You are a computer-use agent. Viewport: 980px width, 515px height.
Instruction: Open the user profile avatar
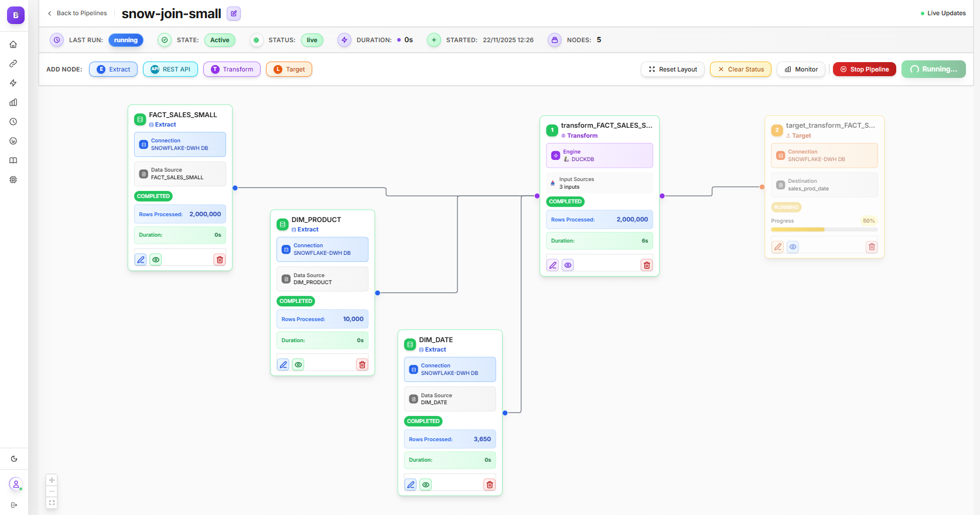point(16,485)
